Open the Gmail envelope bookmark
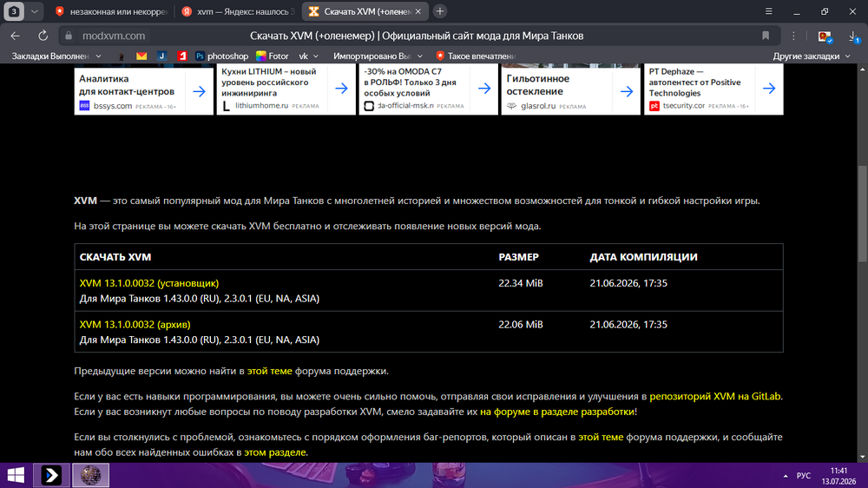Screen dimensions: 868x488 (141, 56)
